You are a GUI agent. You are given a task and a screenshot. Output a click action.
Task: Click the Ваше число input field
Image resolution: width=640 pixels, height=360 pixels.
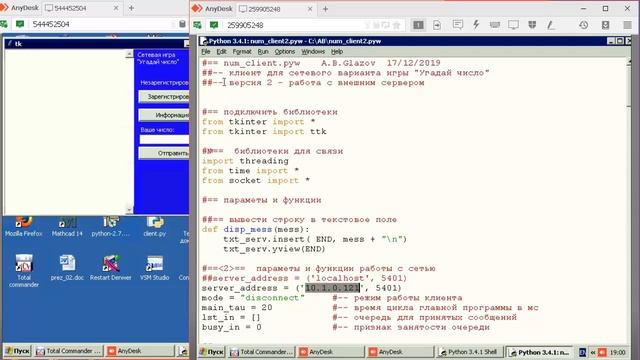[164, 140]
